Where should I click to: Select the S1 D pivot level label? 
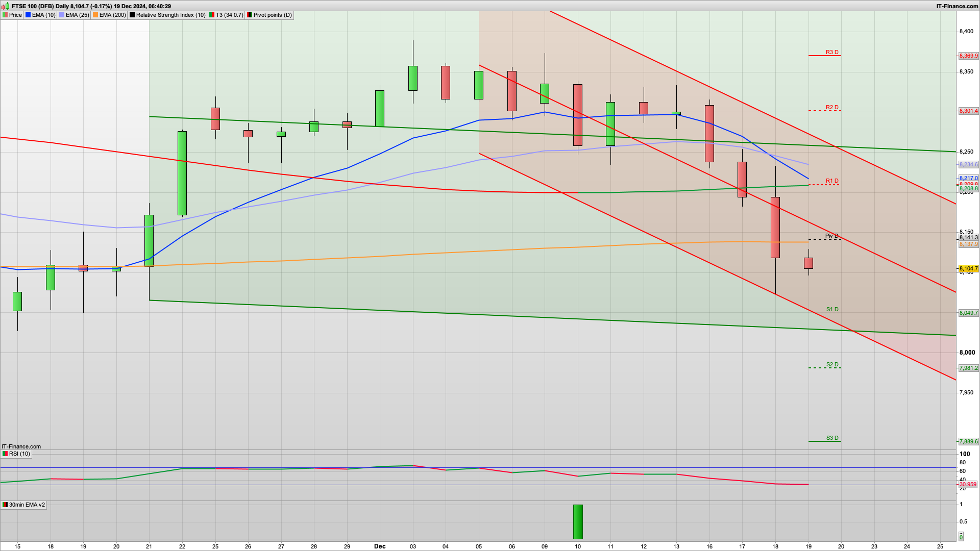point(832,310)
